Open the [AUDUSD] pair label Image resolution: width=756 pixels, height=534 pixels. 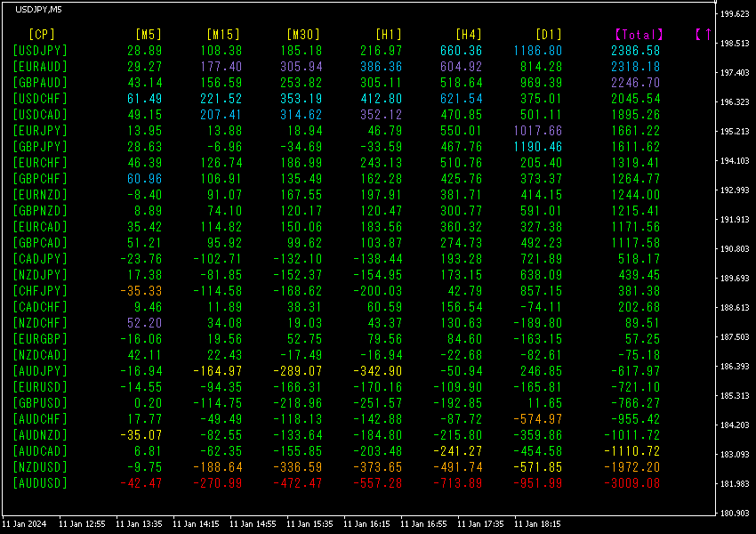click(40, 483)
